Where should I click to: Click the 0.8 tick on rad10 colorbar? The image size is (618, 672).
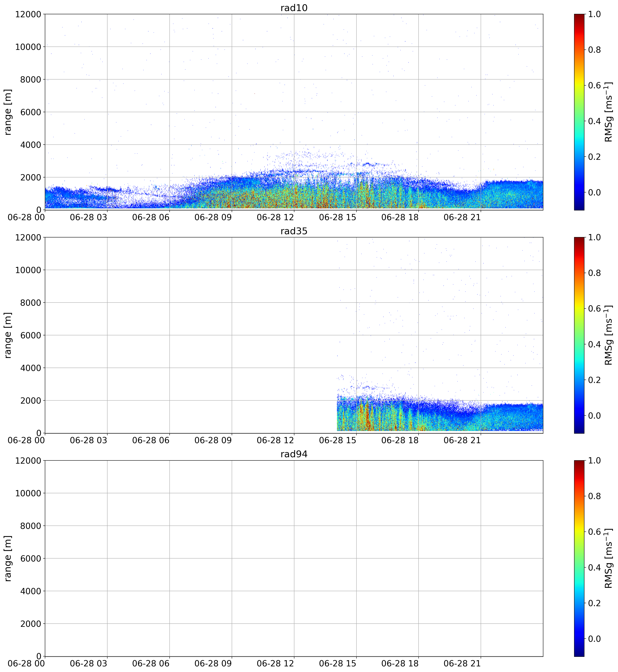pos(594,50)
